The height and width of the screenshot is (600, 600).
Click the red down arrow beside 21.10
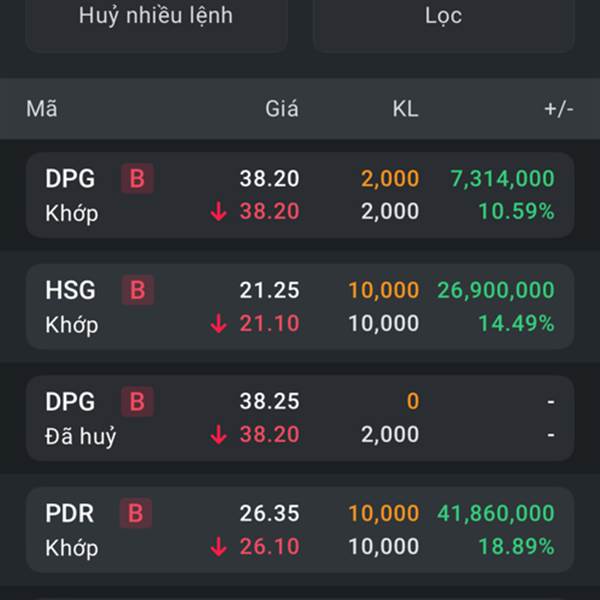coord(219,324)
